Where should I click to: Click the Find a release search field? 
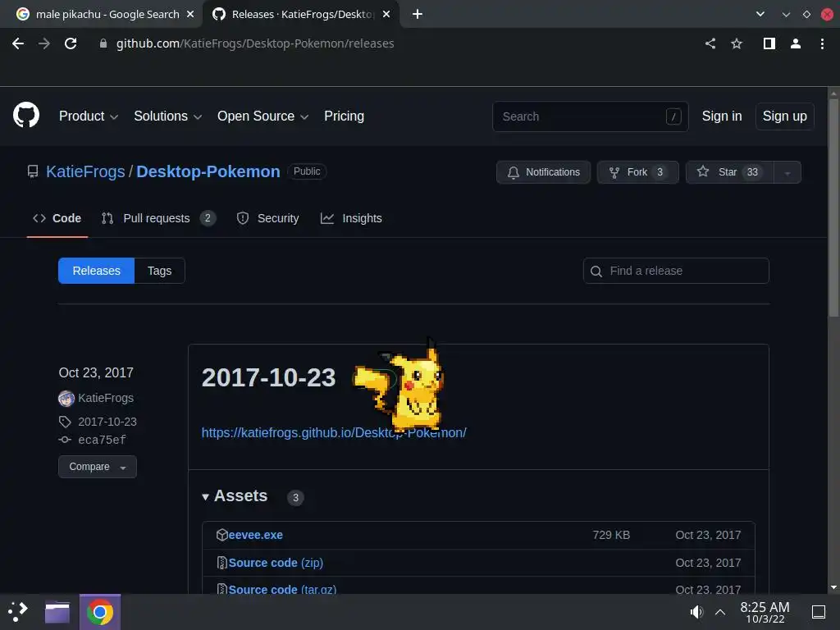[x=676, y=271]
